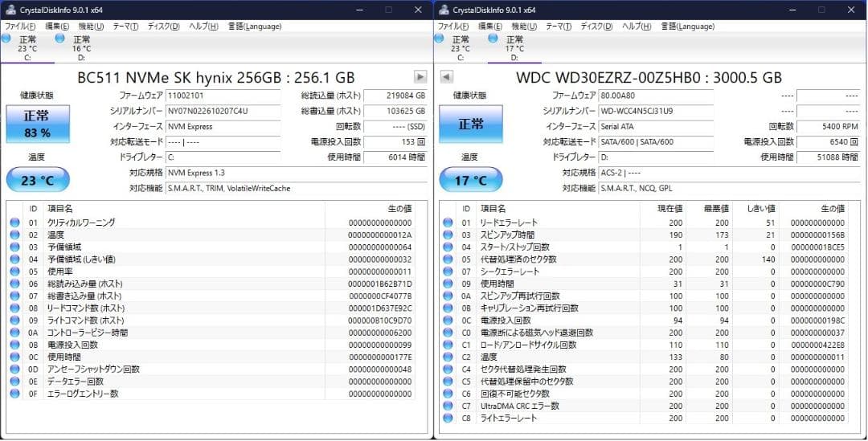The image size is (868, 441).
Task: Click rotation rate value 5400 RPM
Action: [829, 126]
